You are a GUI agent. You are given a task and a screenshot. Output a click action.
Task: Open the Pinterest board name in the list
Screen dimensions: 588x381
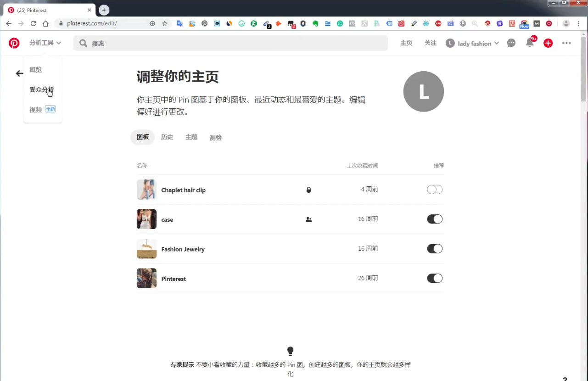pyautogui.click(x=174, y=279)
